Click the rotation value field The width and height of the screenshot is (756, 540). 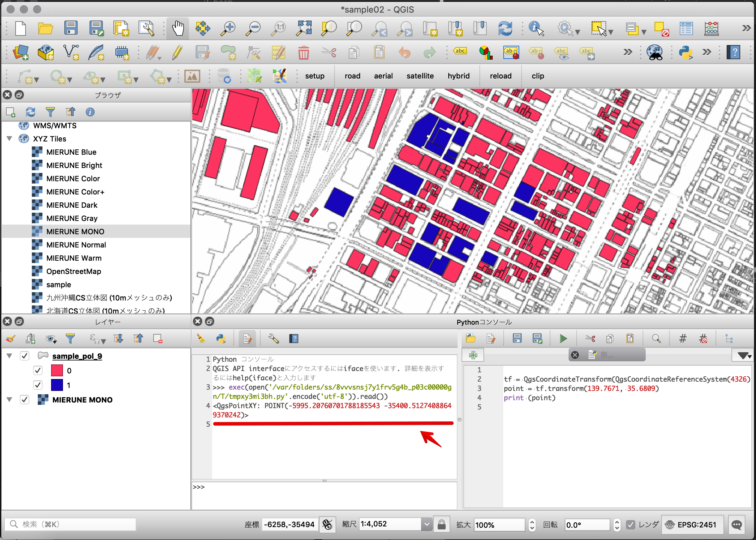[x=587, y=525]
